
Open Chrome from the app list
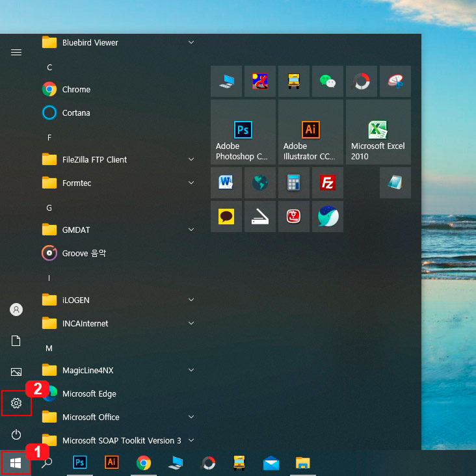click(x=118, y=89)
